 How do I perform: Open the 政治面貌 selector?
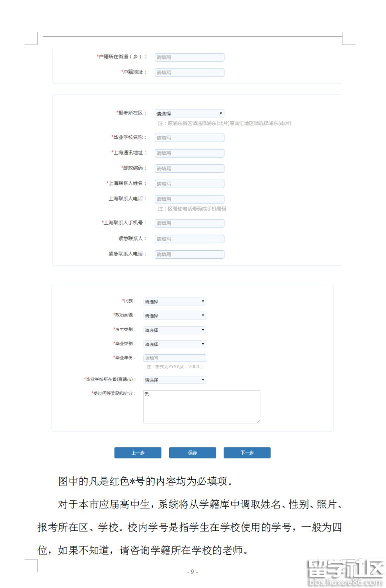tap(174, 316)
